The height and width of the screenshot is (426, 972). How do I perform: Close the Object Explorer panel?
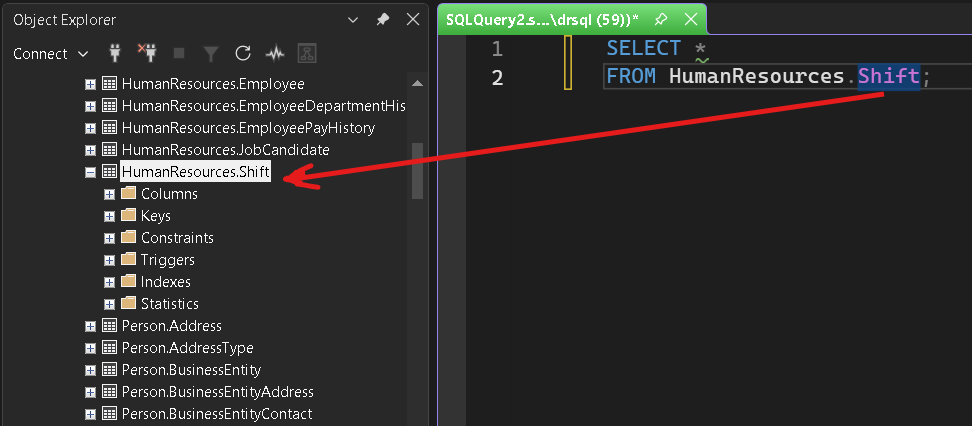pos(413,20)
